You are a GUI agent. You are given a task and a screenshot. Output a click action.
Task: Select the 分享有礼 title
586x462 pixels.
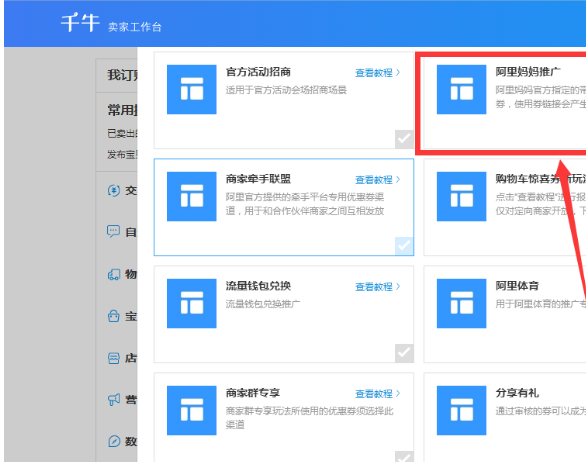pyautogui.click(x=517, y=393)
